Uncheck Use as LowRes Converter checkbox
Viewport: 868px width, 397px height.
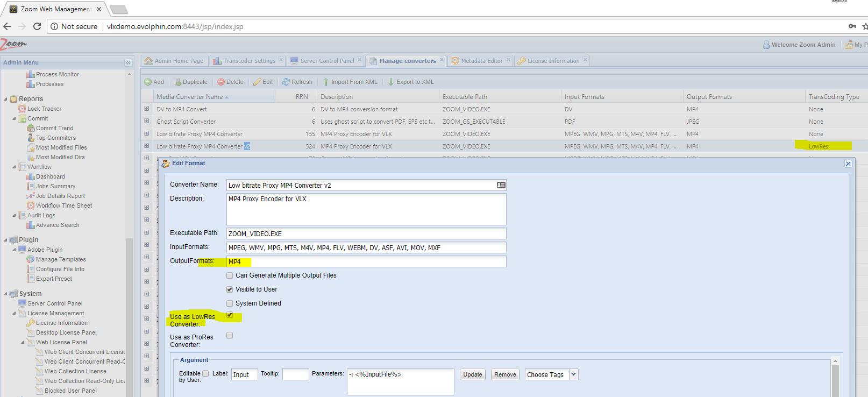[x=230, y=315]
